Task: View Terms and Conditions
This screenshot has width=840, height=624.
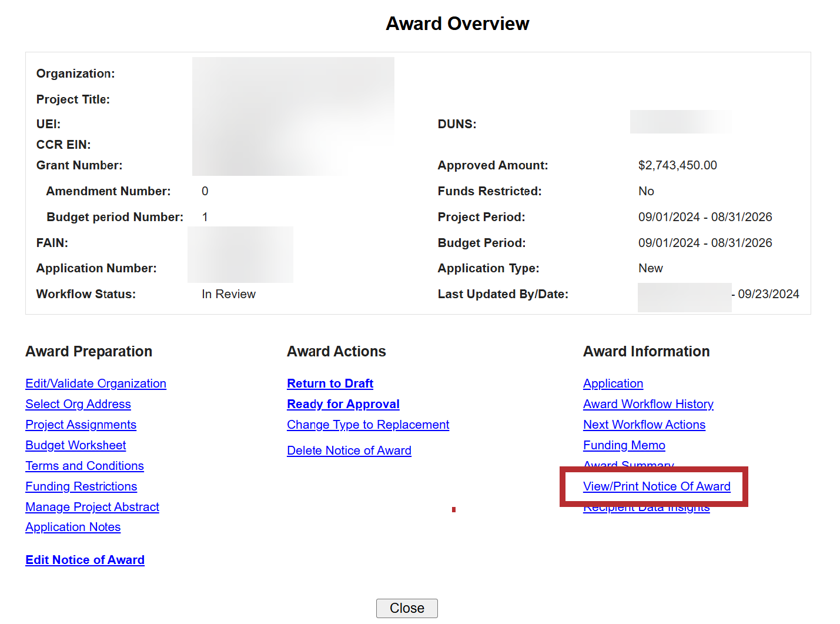Action: 85,466
